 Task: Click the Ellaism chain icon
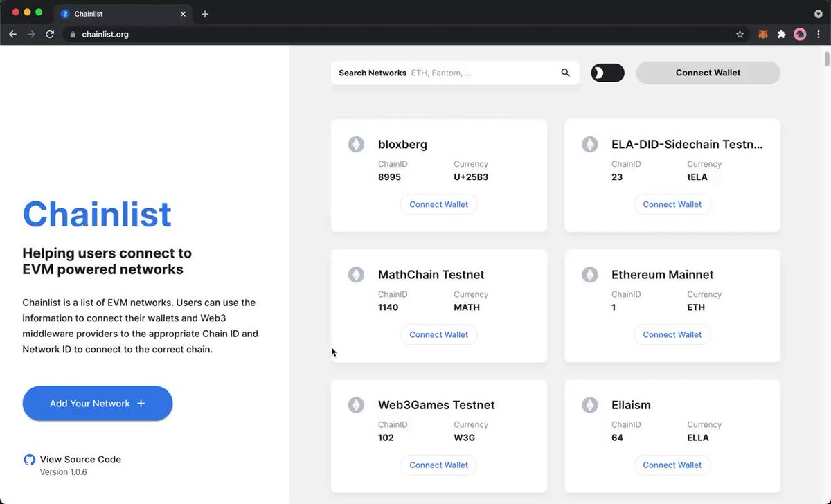[x=589, y=405]
